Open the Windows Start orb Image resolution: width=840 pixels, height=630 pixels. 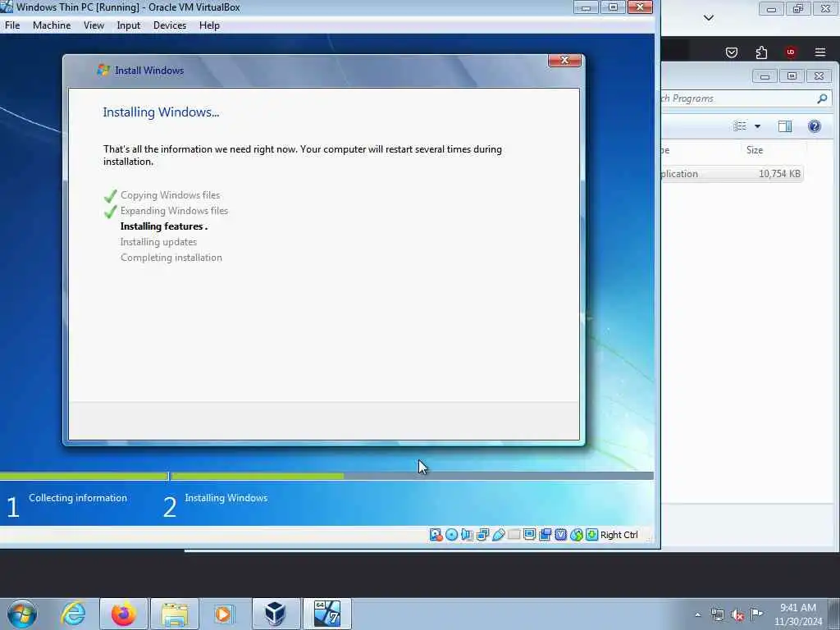[22, 614]
